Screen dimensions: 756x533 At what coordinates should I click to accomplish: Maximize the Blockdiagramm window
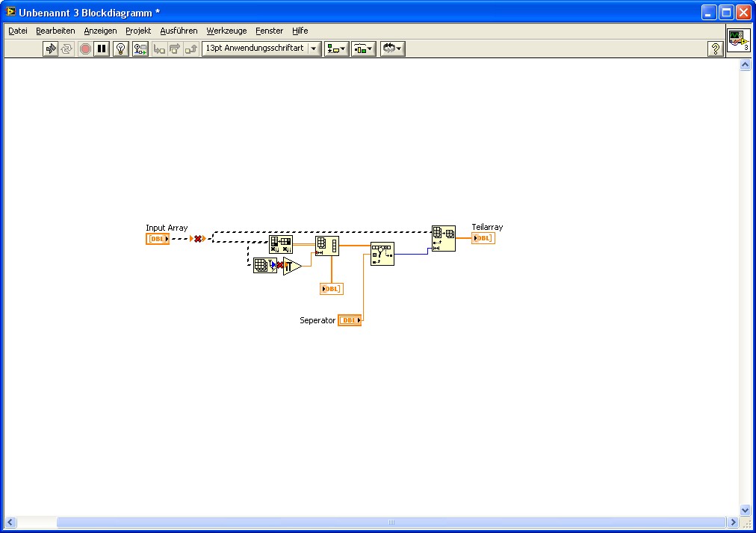pos(726,13)
